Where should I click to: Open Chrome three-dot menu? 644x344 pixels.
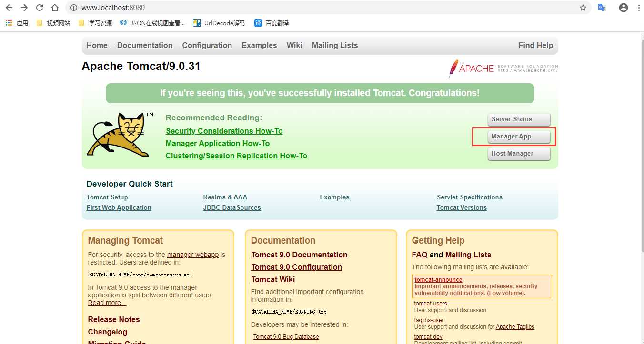638,8
